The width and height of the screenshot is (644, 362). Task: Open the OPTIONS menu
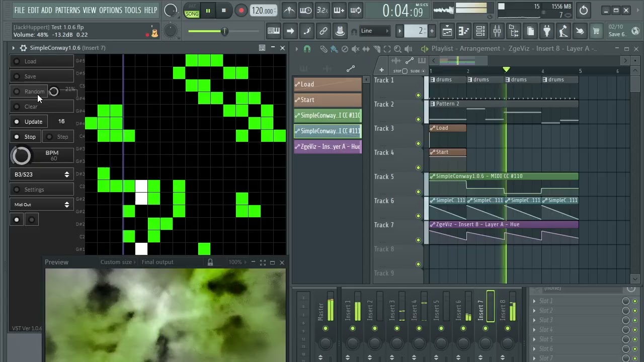pyautogui.click(x=111, y=10)
